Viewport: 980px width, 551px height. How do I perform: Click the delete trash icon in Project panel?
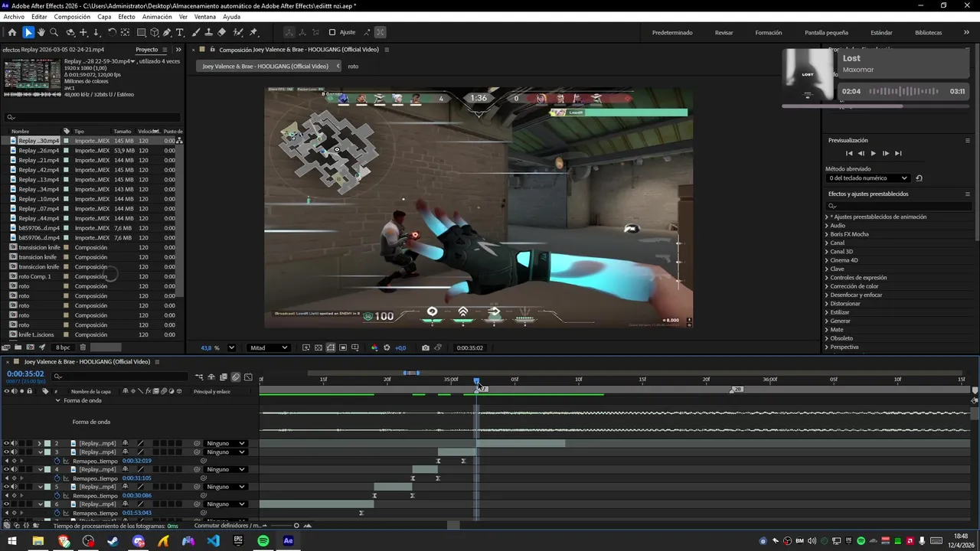[x=83, y=347]
